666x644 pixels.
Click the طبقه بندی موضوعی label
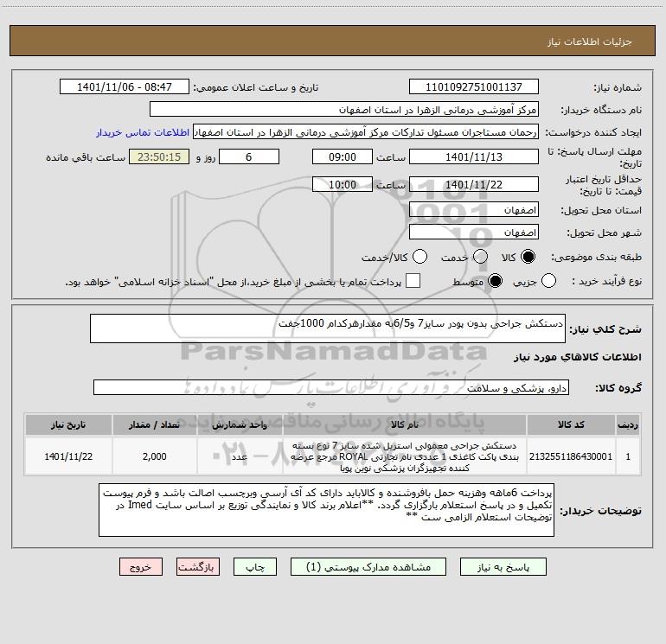(x=596, y=258)
